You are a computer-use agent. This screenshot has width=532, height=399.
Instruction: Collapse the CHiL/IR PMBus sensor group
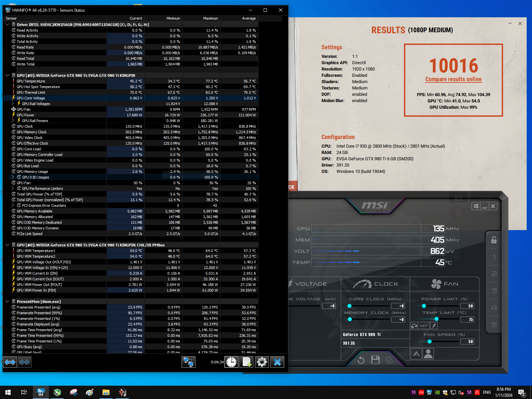pos(7,245)
